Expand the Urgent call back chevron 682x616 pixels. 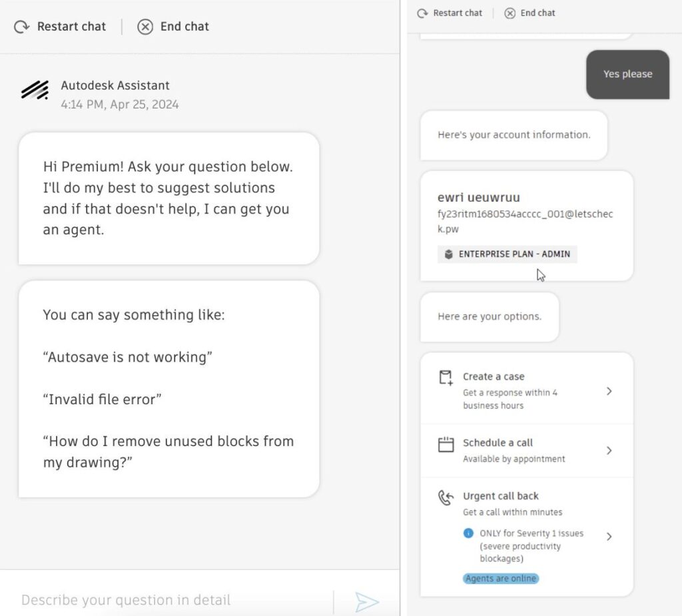(x=609, y=536)
